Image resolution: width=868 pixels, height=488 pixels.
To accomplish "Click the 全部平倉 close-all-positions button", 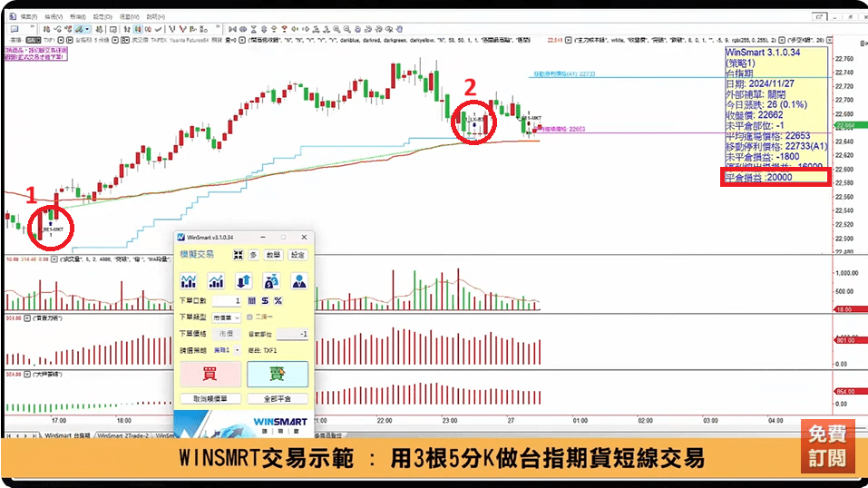I will (x=278, y=399).
